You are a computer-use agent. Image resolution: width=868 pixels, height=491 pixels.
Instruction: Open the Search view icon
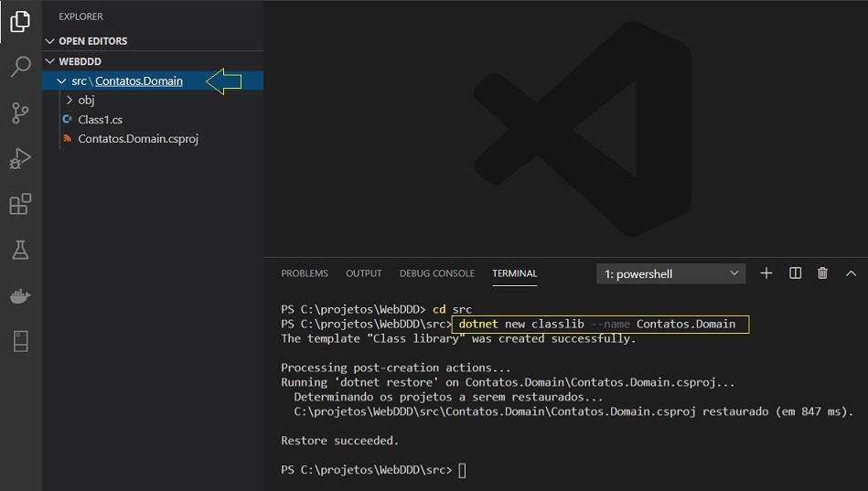(x=20, y=67)
